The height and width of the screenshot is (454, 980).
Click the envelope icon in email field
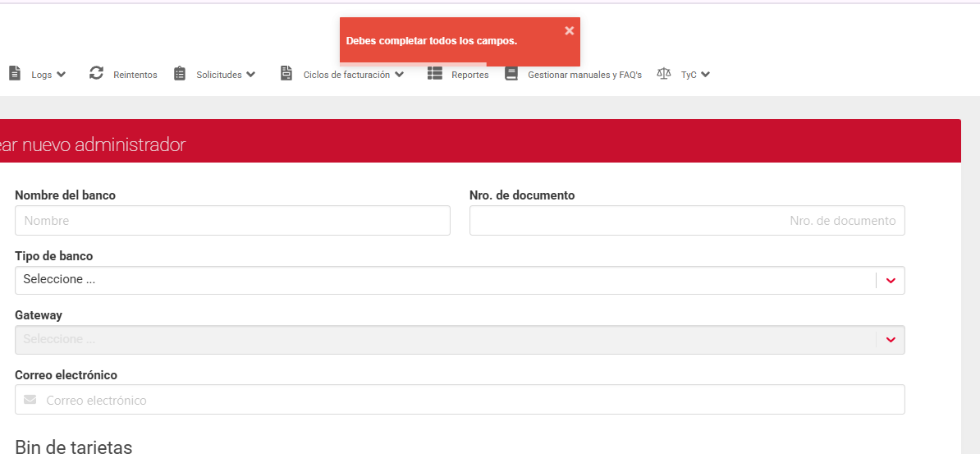point(30,401)
